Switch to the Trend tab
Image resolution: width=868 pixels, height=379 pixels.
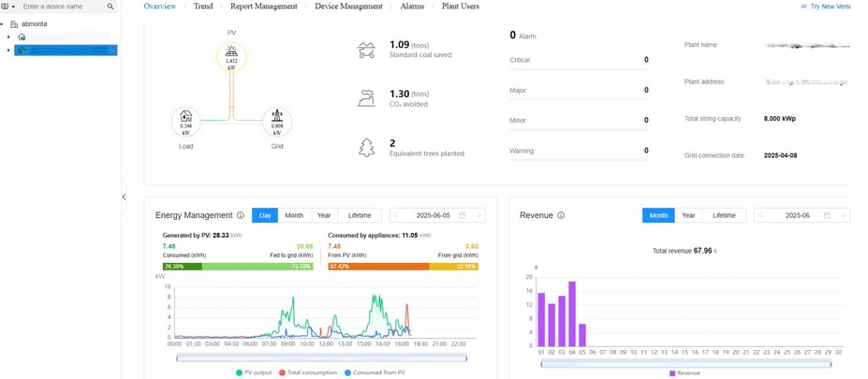click(x=203, y=7)
